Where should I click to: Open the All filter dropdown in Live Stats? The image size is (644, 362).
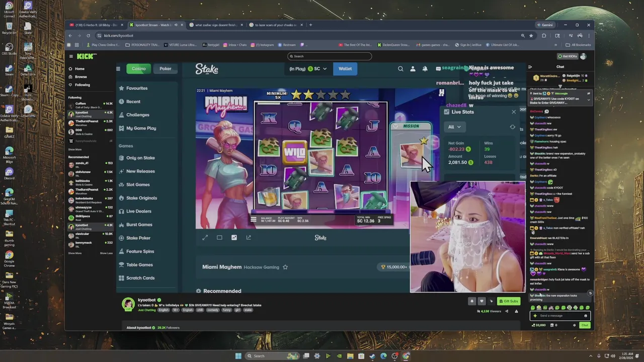click(454, 127)
